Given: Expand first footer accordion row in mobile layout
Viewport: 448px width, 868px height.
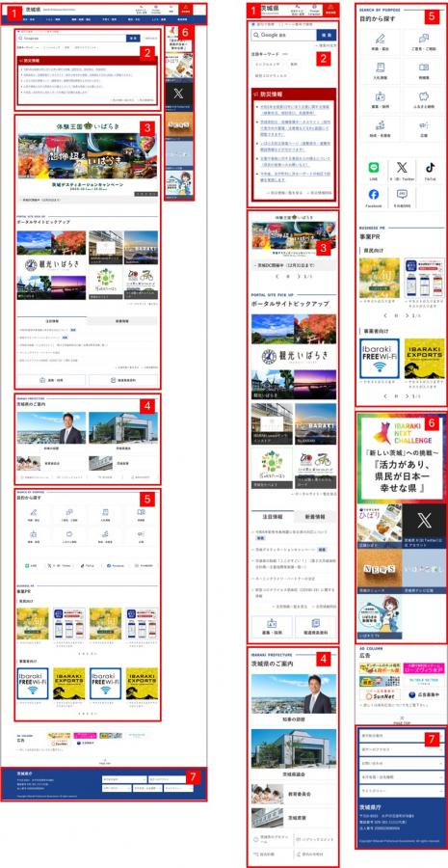Looking at the screenshot, I should 401,735.
